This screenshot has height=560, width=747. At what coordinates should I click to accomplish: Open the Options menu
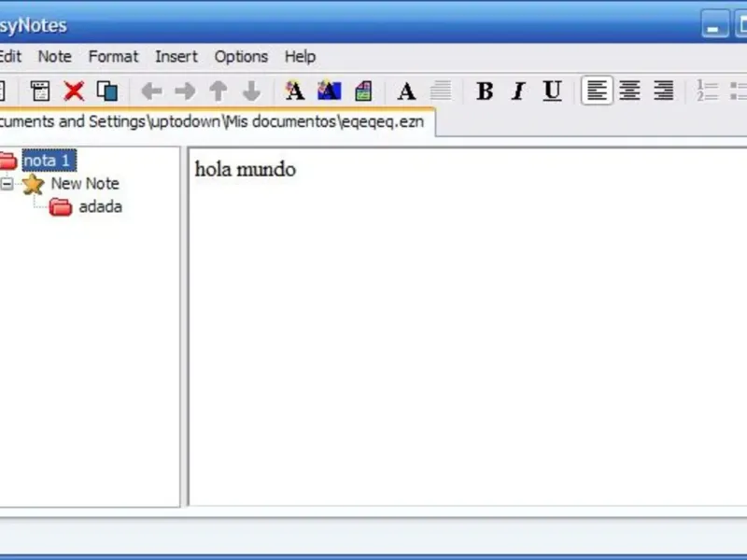pos(241,56)
